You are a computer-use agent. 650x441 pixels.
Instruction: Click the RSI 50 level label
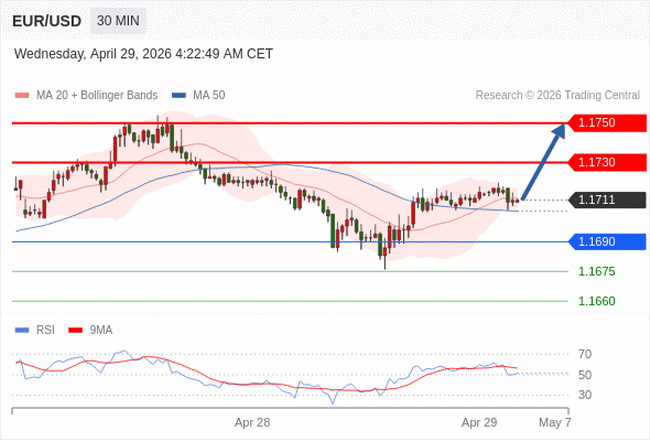585,375
